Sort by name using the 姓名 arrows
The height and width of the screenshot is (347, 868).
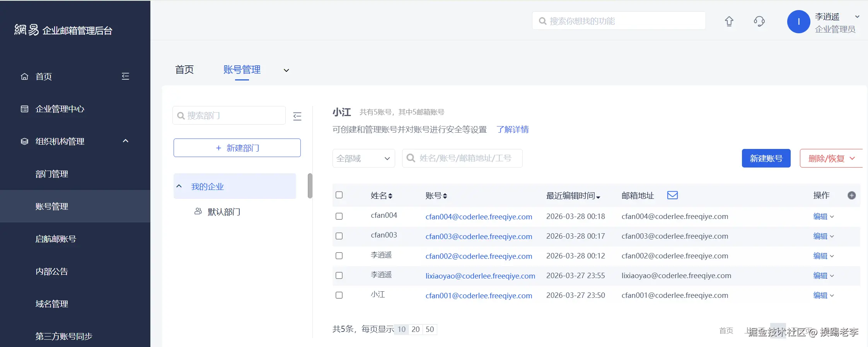tap(390, 196)
